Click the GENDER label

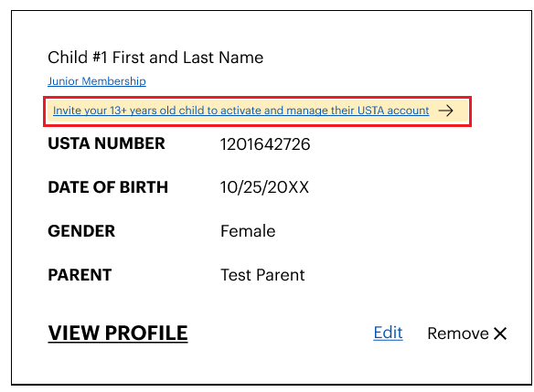(x=81, y=231)
